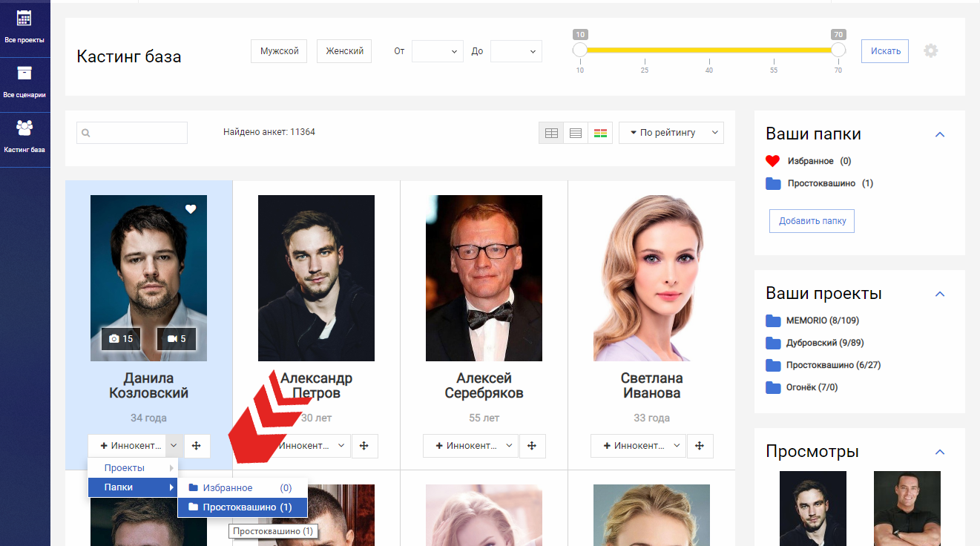
Task: Click the move icon under Светлана Иванова
Action: point(700,446)
